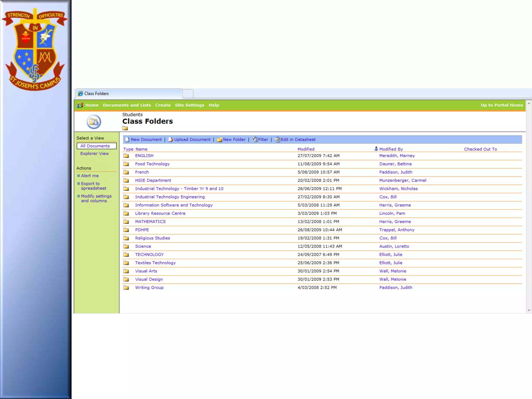Click the SharePoint people icon beside Home

(x=80, y=105)
